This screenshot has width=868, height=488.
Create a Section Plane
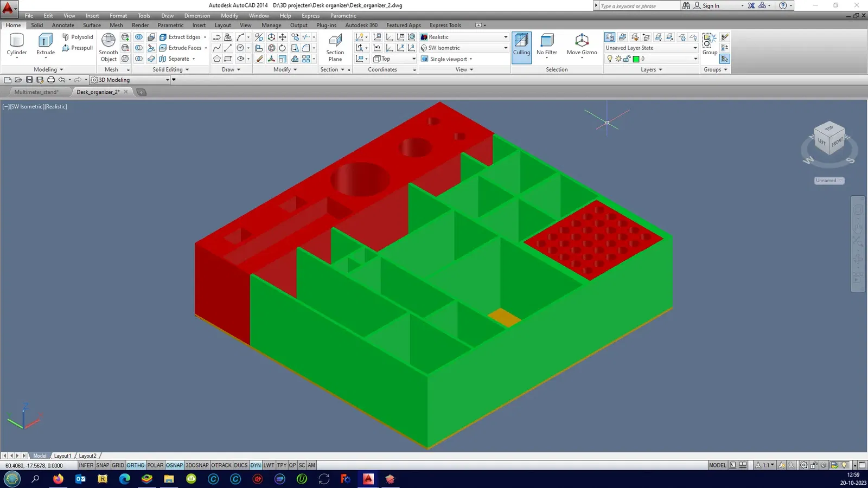(x=335, y=47)
